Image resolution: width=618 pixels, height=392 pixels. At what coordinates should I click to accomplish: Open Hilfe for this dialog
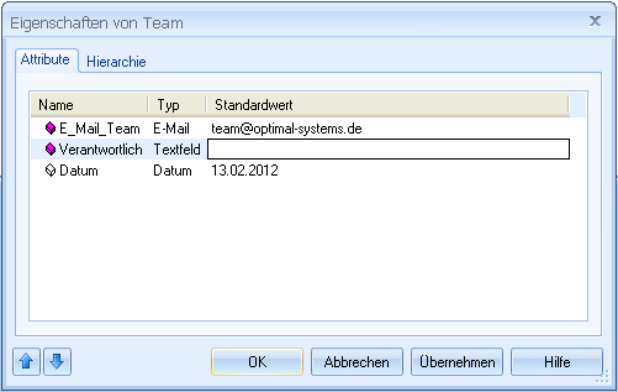click(557, 362)
